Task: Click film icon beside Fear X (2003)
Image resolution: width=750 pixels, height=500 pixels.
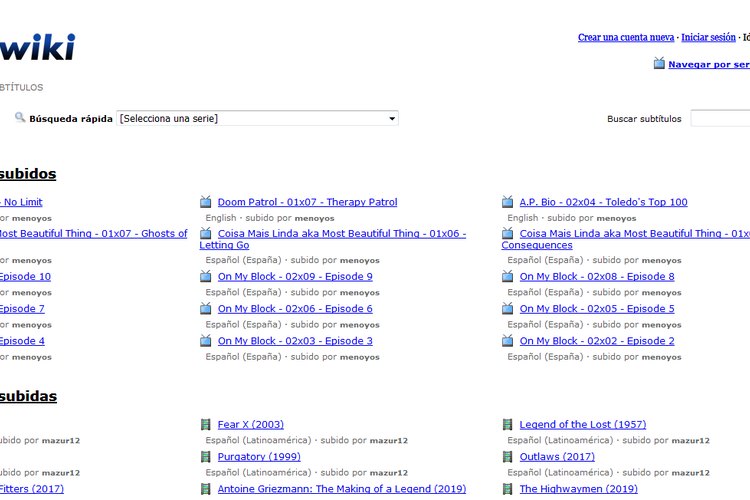Action: pos(206,424)
